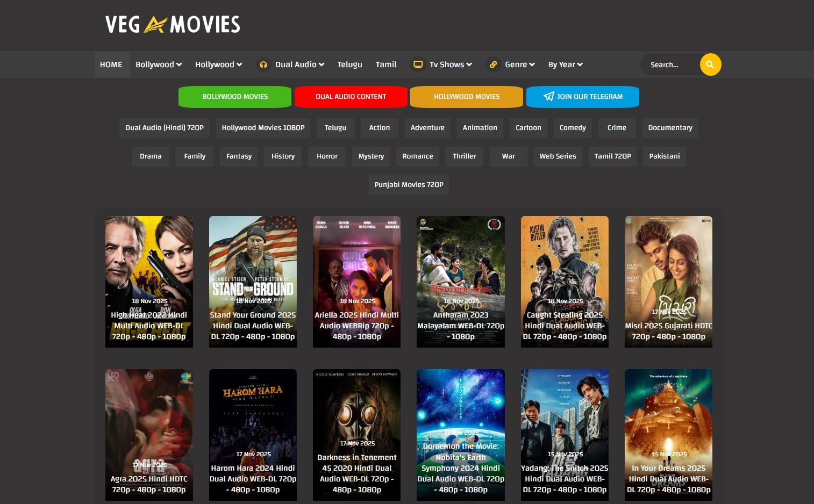Open the Comedy genre tag
The image size is (814, 504).
pyautogui.click(x=573, y=128)
